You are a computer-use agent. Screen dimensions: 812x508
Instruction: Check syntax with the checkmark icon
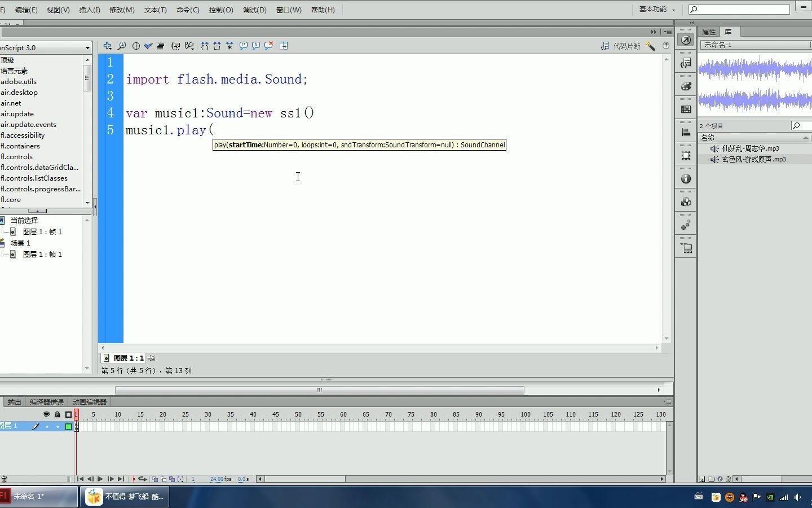148,46
